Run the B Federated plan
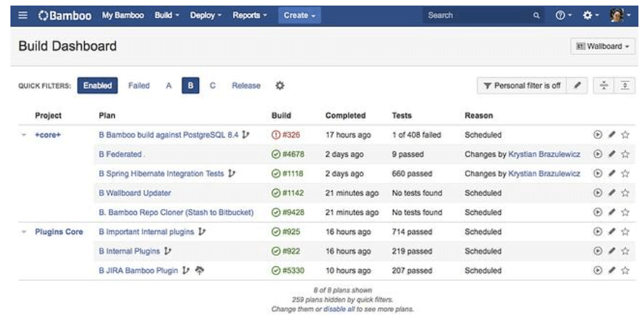The height and width of the screenshot is (328, 644). pos(597,154)
